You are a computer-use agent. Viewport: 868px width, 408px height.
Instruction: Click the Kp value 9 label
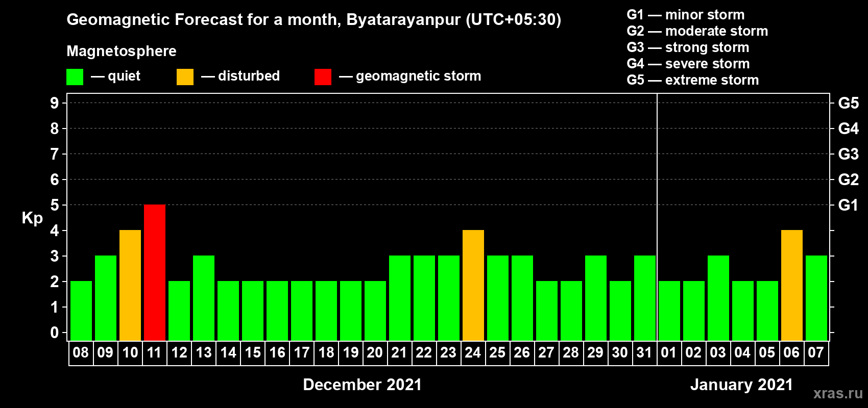click(x=55, y=103)
